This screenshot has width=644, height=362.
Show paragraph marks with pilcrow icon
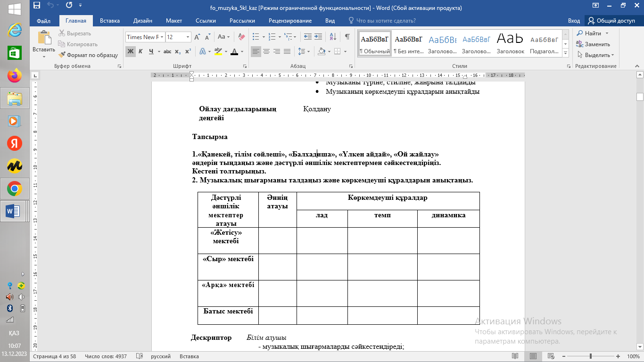pyautogui.click(x=347, y=37)
